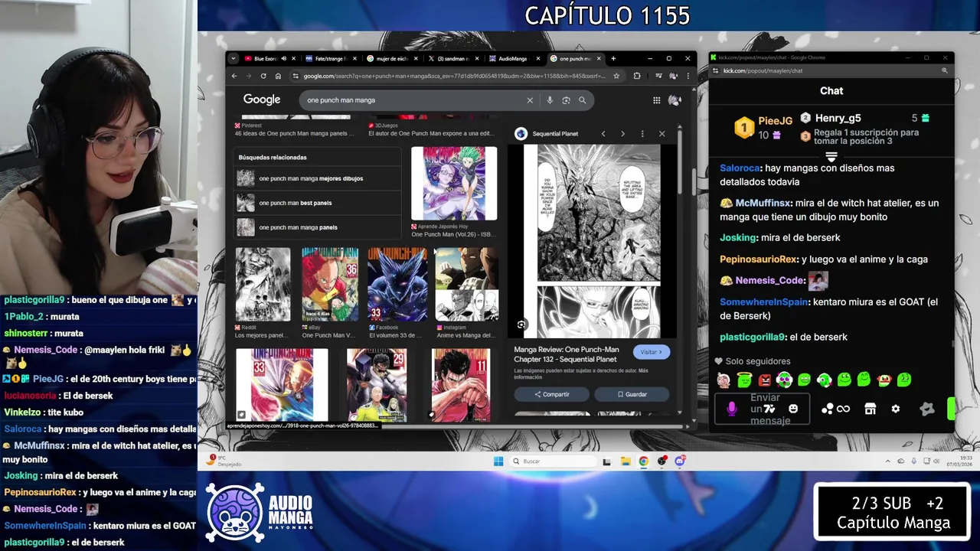Open the emoji picker in chat input
Screen dimensions: 980x551
pos(793,409)
